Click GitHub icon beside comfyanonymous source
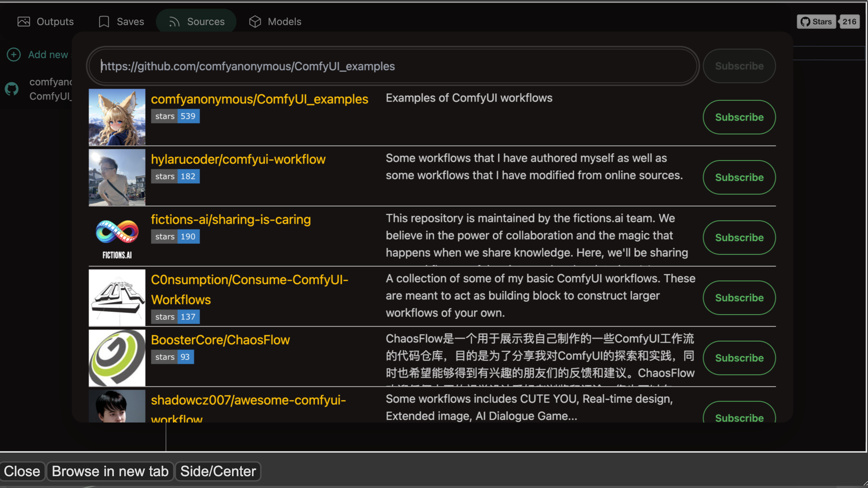 [x=11, y=89]
